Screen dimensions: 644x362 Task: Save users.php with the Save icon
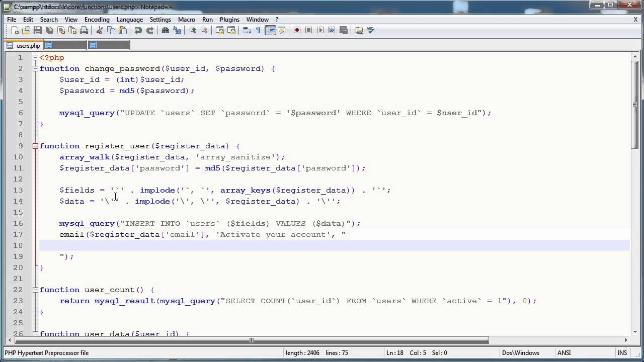[x=38, y=30]
